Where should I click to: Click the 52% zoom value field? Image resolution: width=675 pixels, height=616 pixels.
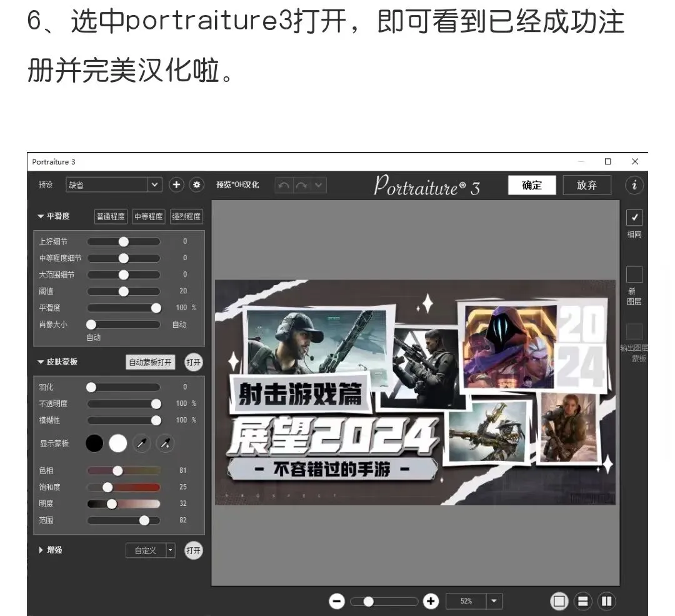pos(466,601)
